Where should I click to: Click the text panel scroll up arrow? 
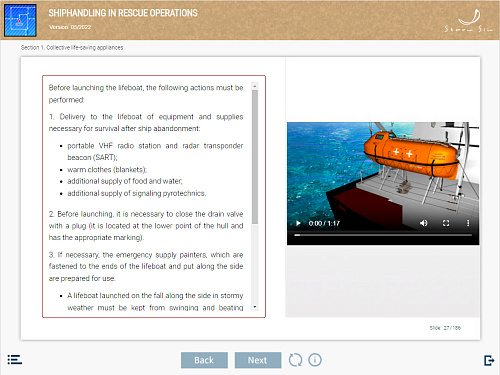[255, 86]
